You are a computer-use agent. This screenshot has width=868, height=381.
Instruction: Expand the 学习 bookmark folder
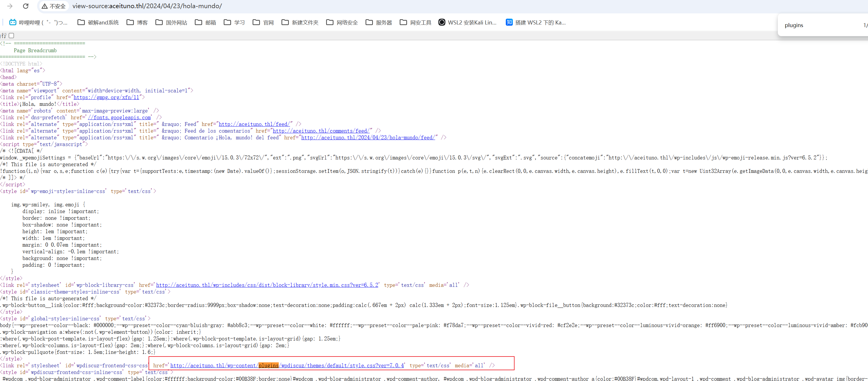click(234, 22)
